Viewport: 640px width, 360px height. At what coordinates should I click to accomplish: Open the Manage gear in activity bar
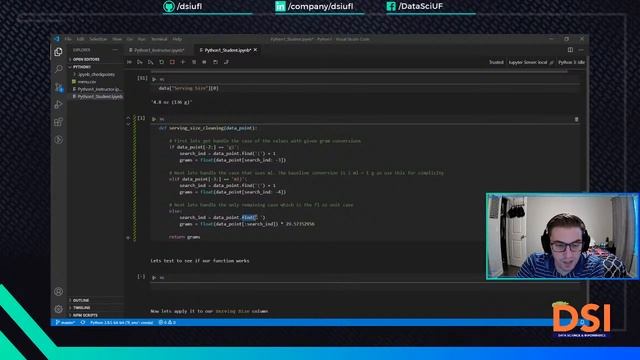58,309
